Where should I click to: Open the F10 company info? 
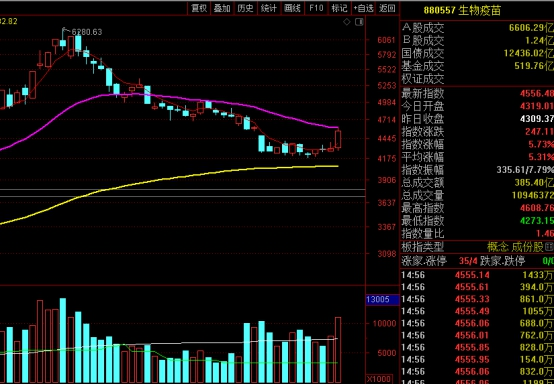316,8
